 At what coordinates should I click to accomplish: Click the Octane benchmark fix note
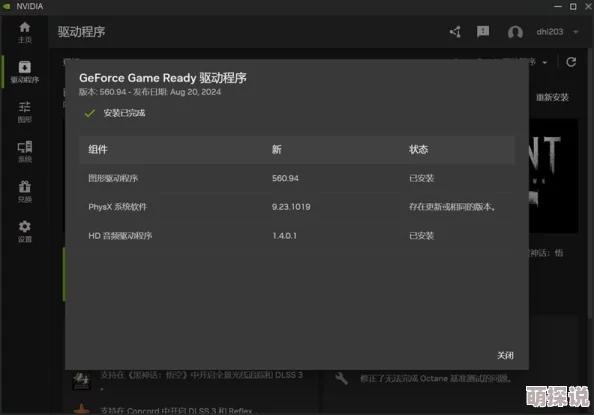[x=436, y=378]
